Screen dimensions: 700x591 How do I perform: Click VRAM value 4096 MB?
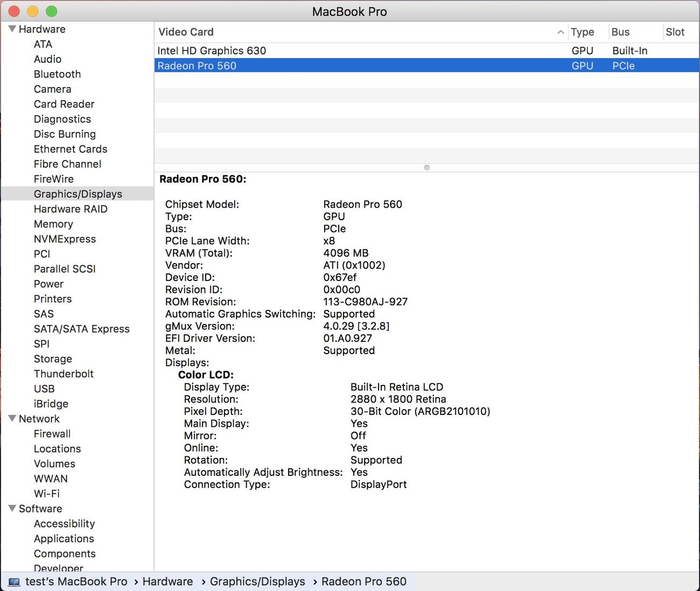coord(346,253)
